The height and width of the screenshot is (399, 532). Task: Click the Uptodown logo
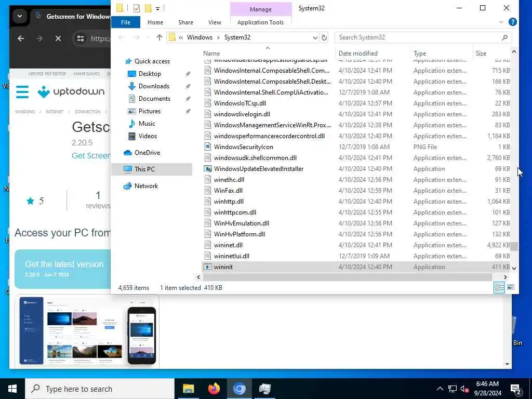click(x=71, y=91)
